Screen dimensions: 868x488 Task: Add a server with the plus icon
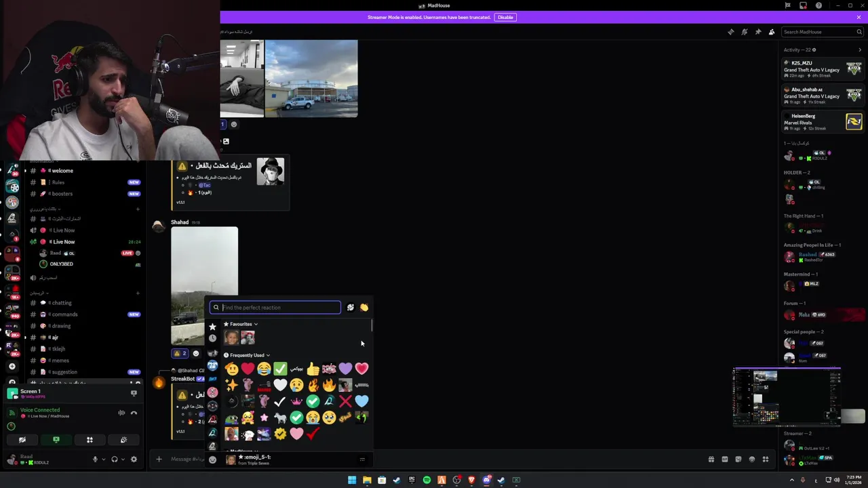click(12, 367)
